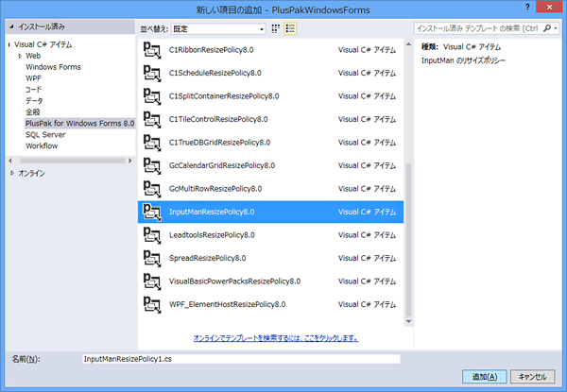This screenshot has width=567, height=392.
Task: Select the WPF_ElementHostResizePolicy8.0 name text
Action: coord(227,304)
